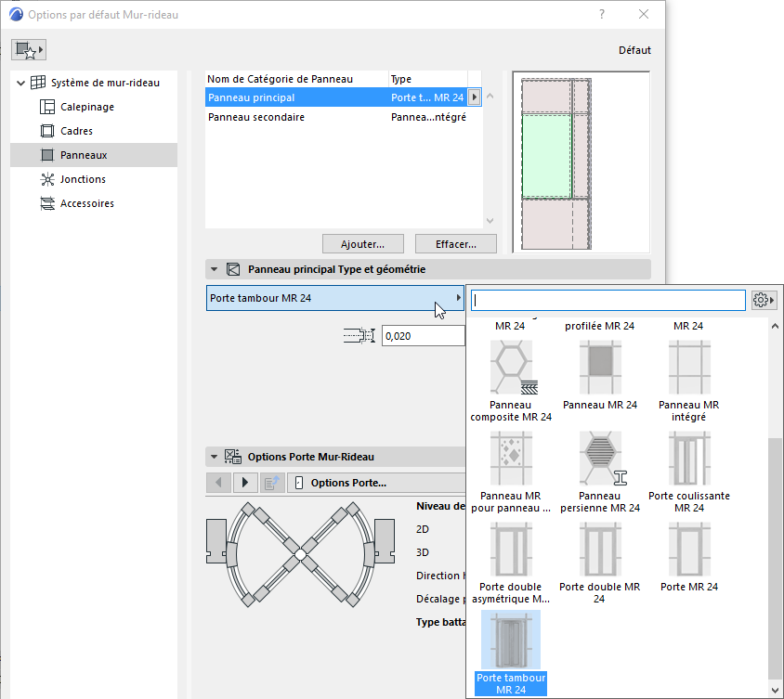Choose Panneau composite MR 24
The image size is (784, 699).
pyautogui.click(x=511, y=382)
